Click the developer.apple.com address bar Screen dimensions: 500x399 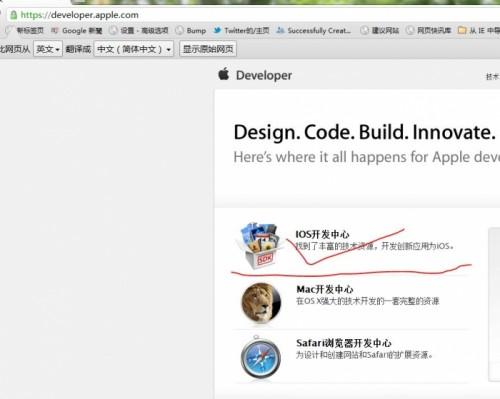253,15
